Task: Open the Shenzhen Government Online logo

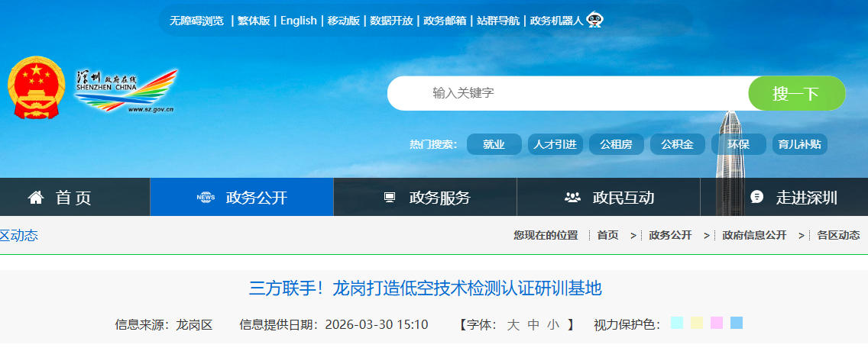Action: tap(126, 91)
